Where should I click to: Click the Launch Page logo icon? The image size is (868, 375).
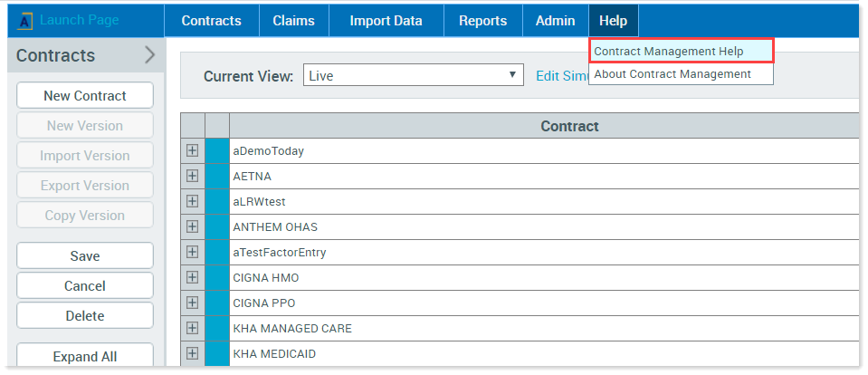[24, 21]
